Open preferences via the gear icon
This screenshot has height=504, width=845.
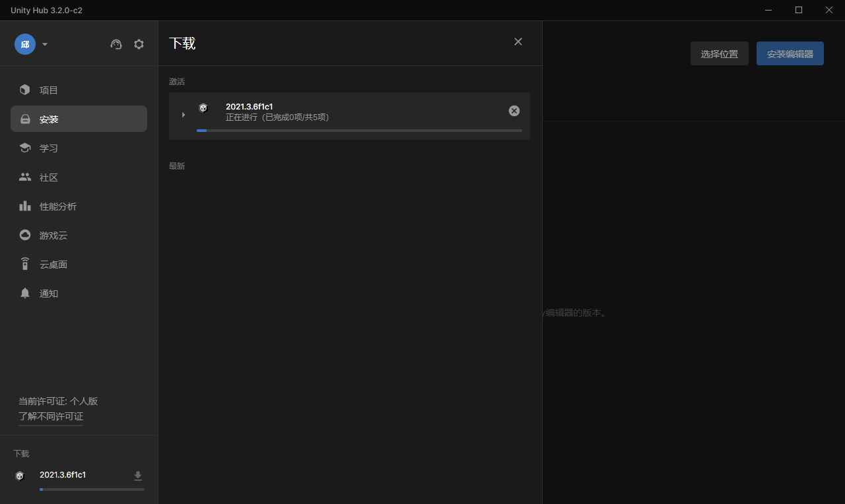[139, 44]
